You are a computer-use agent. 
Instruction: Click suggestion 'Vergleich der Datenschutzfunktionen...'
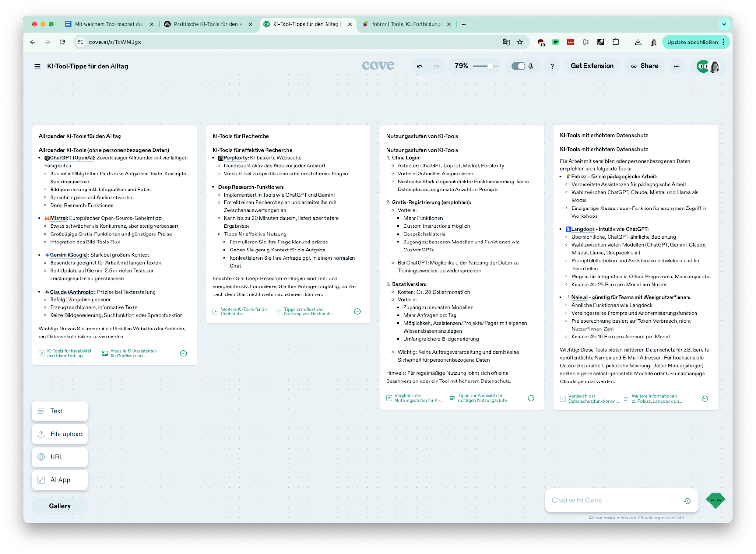click(589, 398)
